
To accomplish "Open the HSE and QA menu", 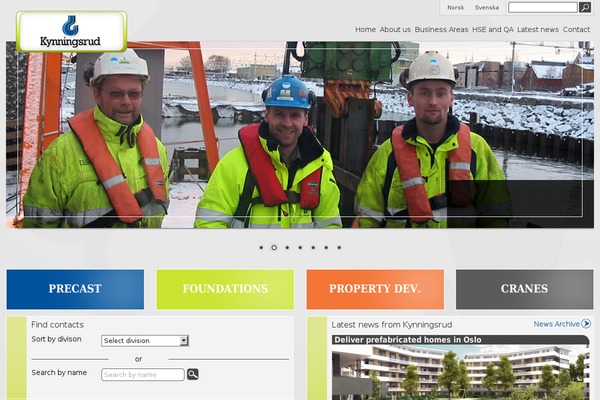I will (492, 29).
